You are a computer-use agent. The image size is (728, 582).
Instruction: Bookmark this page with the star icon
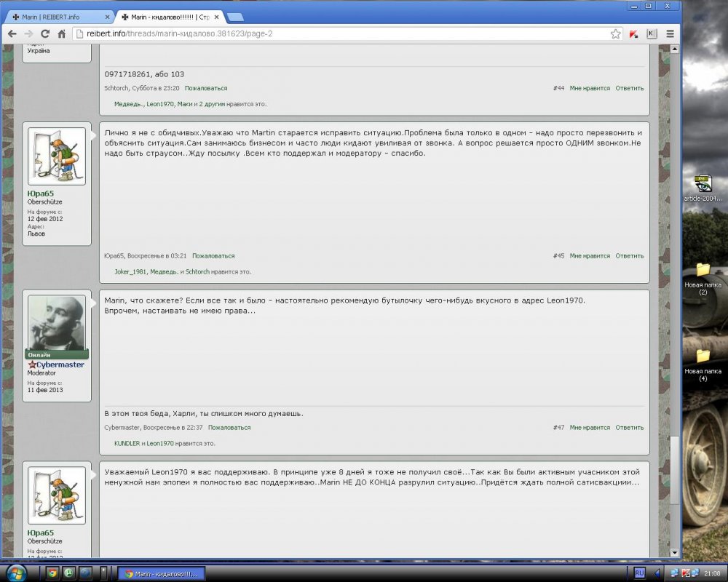pos(615,34)
